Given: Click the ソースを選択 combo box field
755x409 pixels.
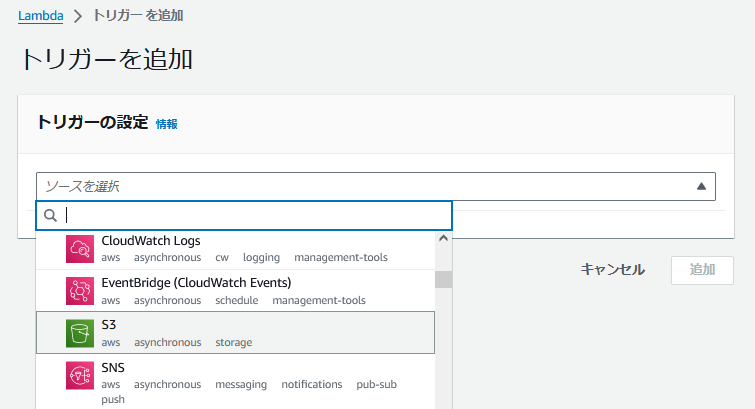Looking at the screenshot, I should tap(376, 186).
